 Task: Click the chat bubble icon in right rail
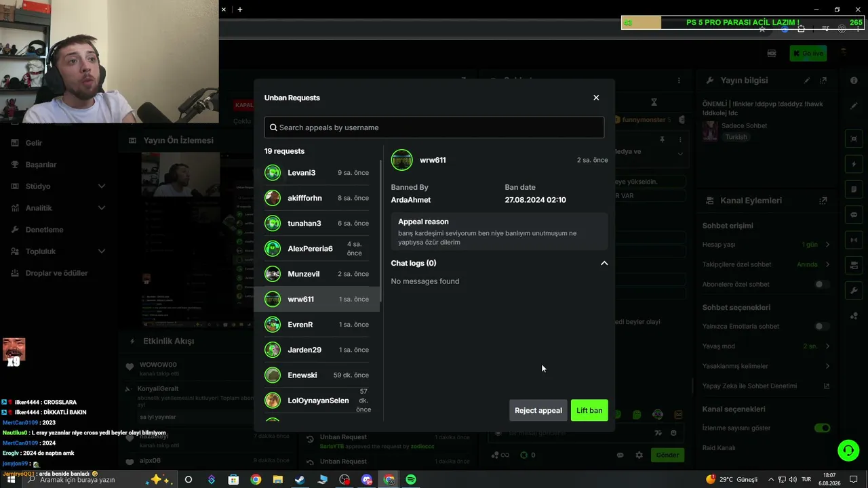coord(854,215)
